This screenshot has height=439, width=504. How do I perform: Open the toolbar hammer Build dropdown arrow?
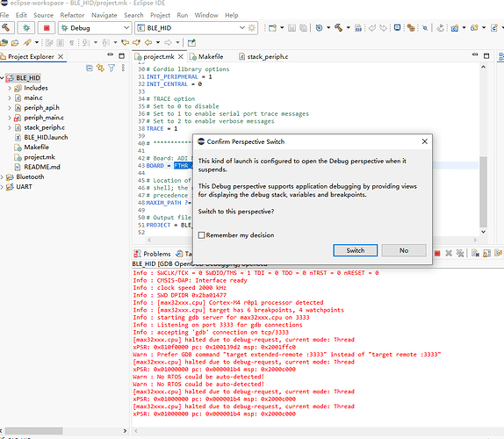(348, 28)
